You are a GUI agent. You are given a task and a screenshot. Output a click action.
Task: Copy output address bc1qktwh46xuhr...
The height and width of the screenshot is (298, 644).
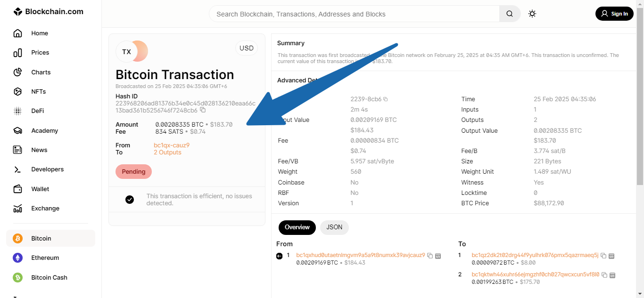pos(604,275)
